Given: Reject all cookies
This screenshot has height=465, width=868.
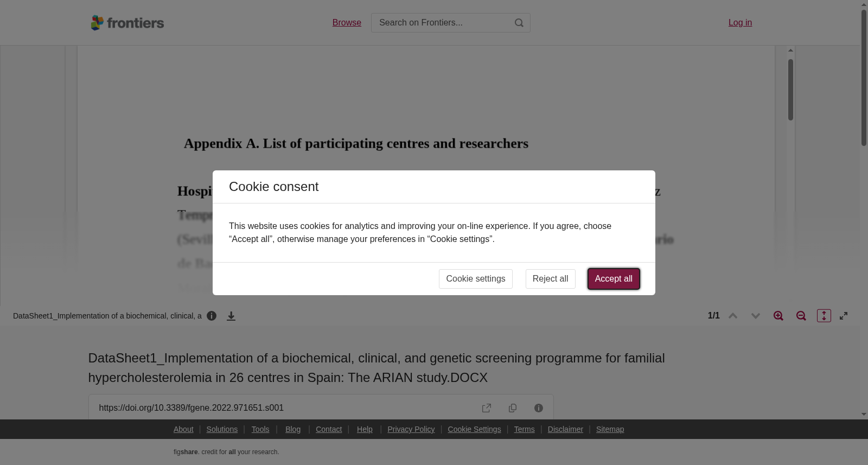Looking at the screenshot, I should tap(550, 279).
